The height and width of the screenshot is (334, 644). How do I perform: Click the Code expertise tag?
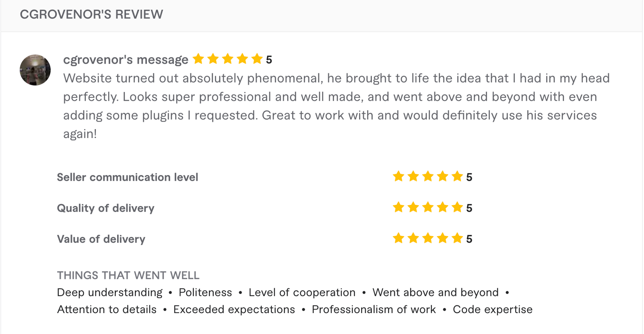click(493, 309)
